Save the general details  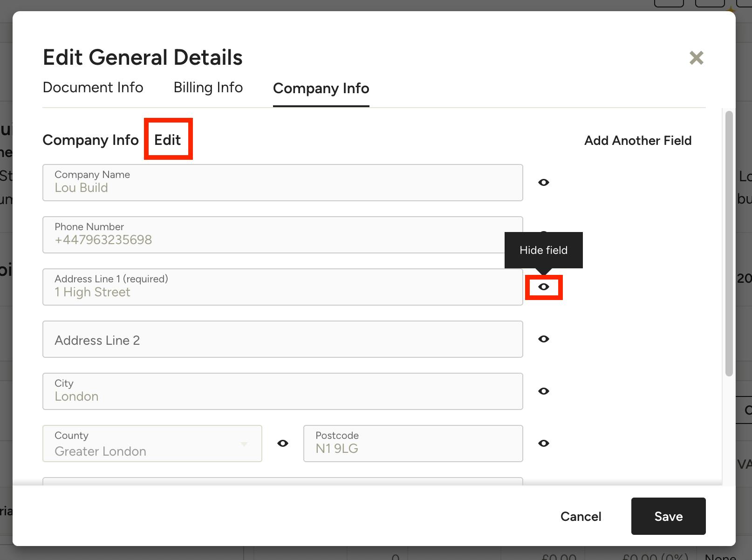(669, 516)
